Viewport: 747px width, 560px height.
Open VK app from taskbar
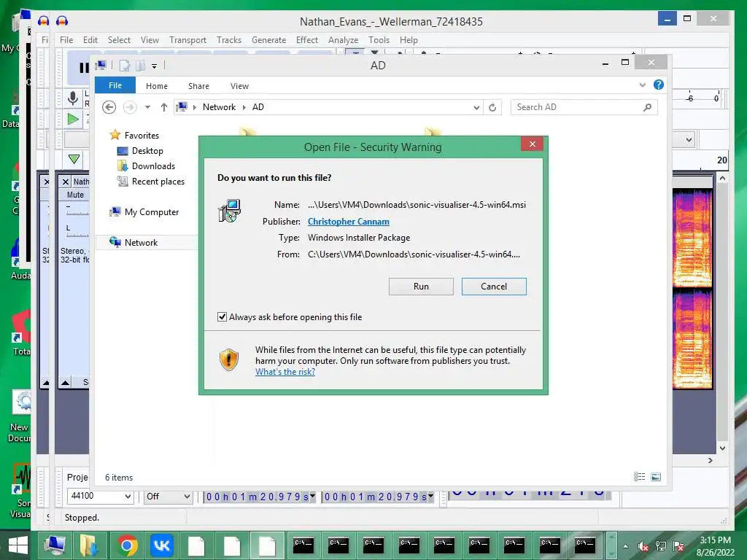point(161,545)
